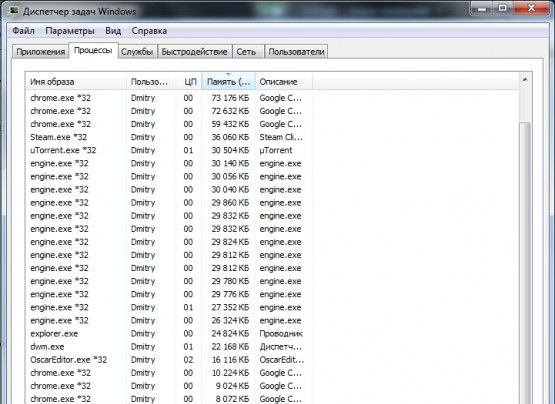Image resolution: width=555 pixels, height=404 pixels.
Task: Click the process list scrollbar up arrow
Action: [x=525, y=80]
